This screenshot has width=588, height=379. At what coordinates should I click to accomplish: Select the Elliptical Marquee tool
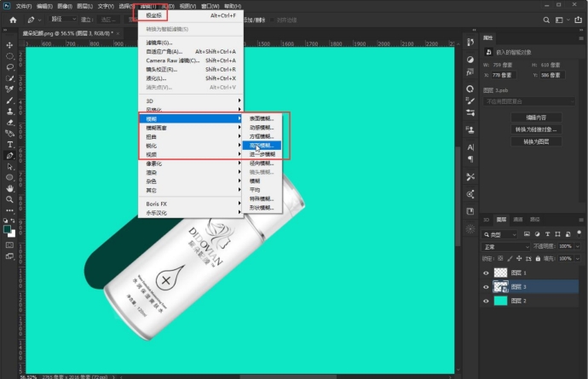click(9, 56)
